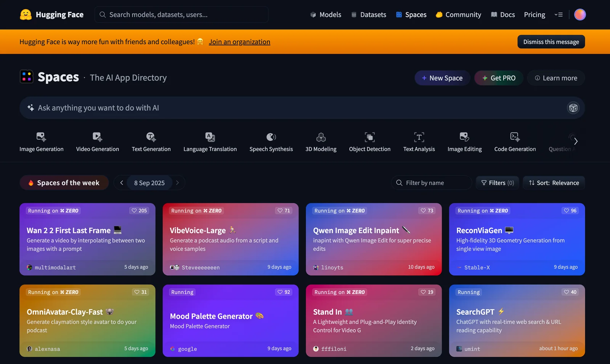Like the SearchGPT space
The height and width of the screenshot is (364, 610).
(570, 292)
